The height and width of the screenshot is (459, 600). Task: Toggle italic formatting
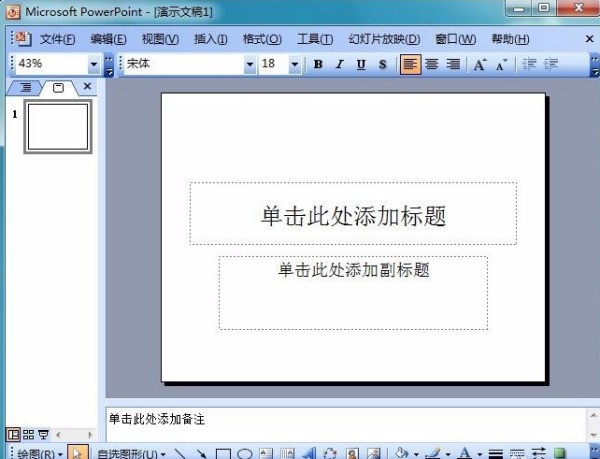pos(339,64)
